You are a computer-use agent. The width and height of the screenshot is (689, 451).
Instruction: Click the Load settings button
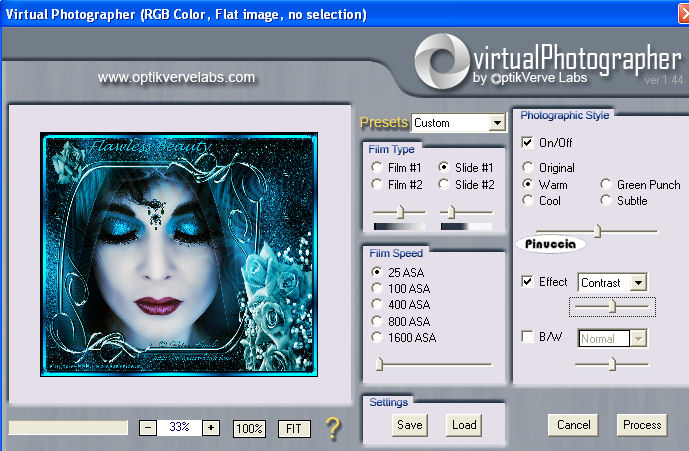[x=464, y=425]
